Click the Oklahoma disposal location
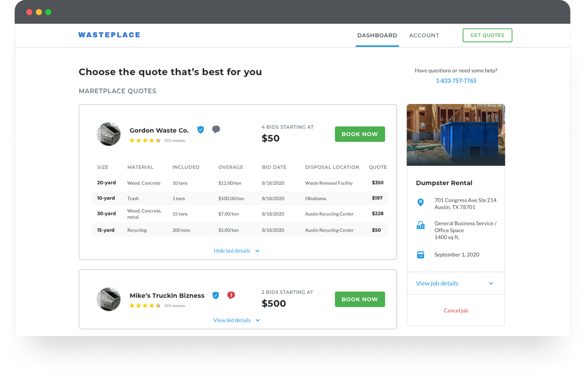Screen dimensions: 588x378 pos(315,198)
